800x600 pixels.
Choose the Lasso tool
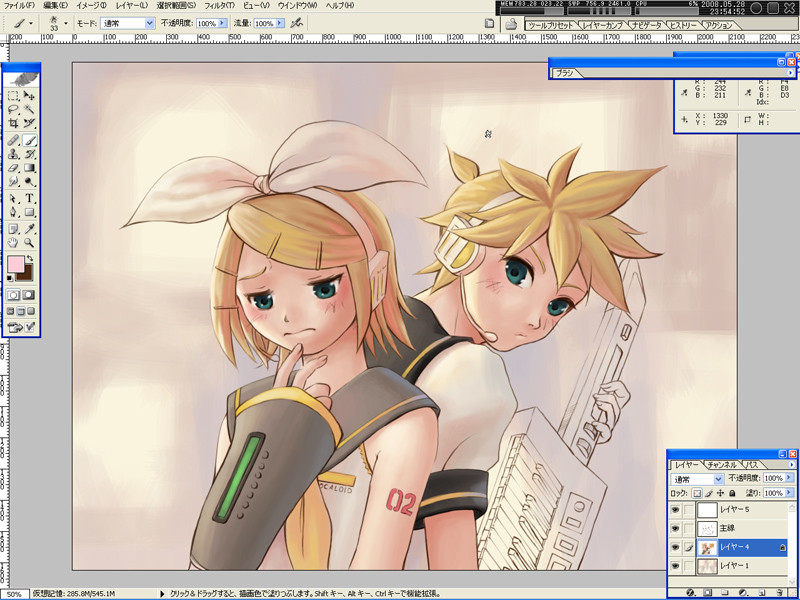[x=14, y=110]
